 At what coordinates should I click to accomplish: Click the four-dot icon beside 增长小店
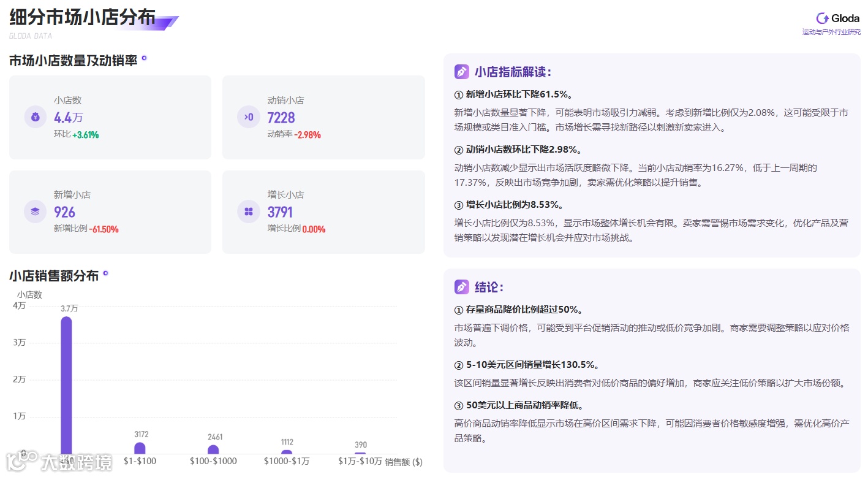249,212
